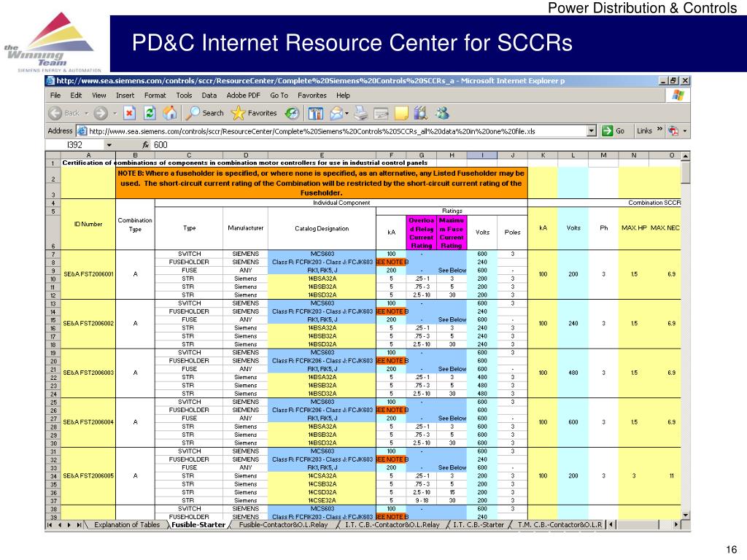Click the Refresh page icon
Viewport: 747px width, 560px height.
[x=150, y=113]
